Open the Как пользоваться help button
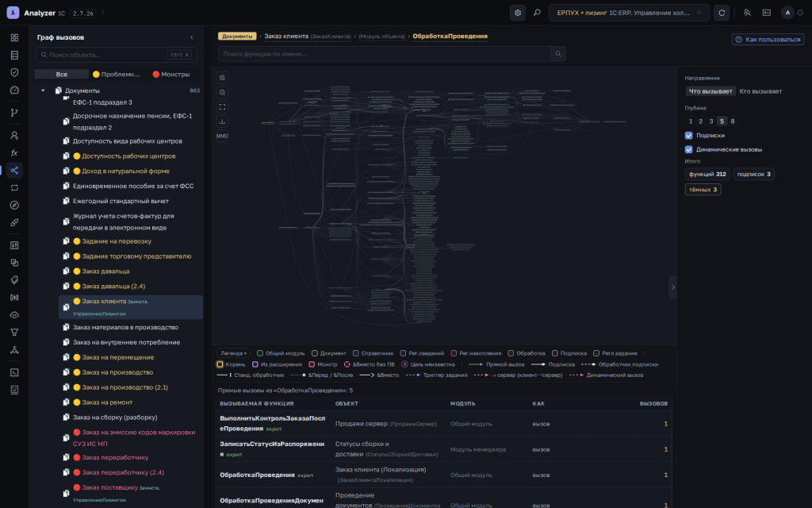Screen dimensions: 812x508 (x=768, y=40)
